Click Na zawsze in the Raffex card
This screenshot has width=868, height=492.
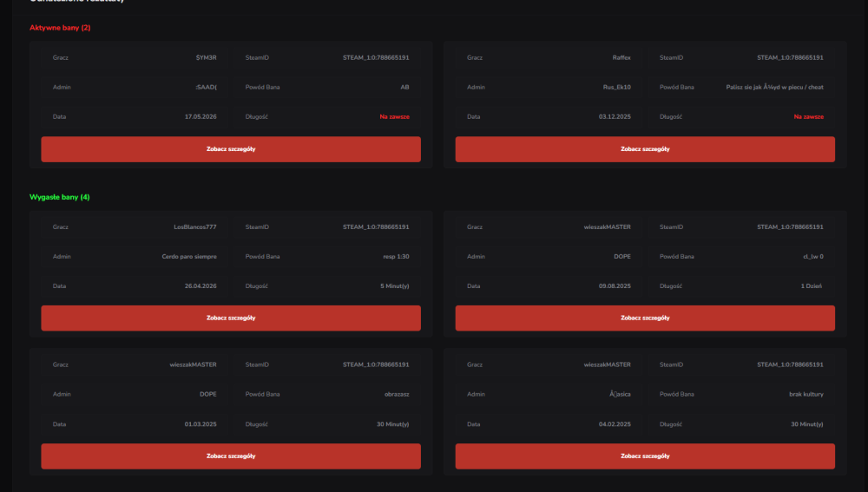pyautogui.click(x=809, y=117)
